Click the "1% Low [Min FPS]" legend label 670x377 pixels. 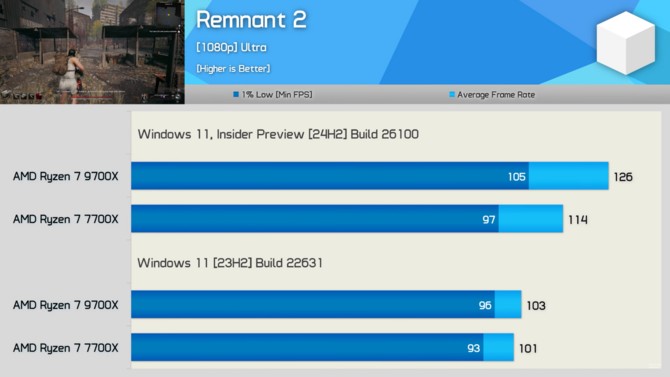[x=277, y=94]
